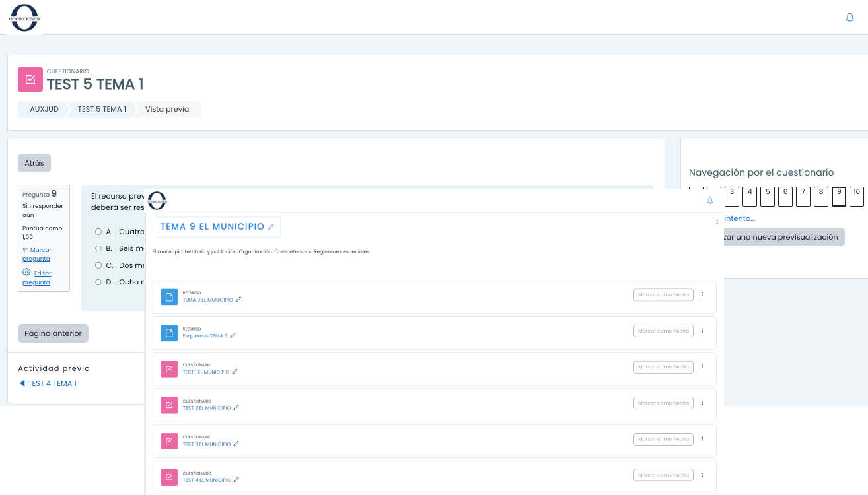Viewport: 868px width, 495px height.
Task: Open the section three-dot menu near TEMA 9 heading
Action: (x=717, y=222)
